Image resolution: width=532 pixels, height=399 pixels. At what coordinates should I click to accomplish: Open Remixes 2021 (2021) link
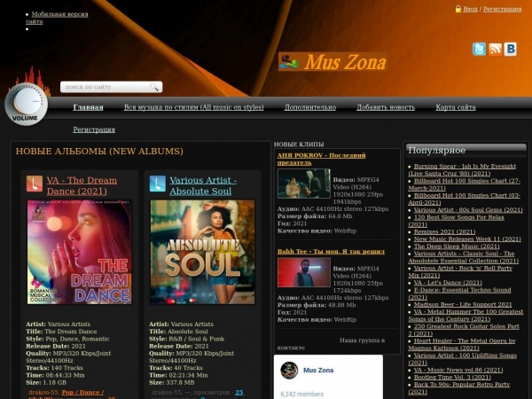click(444, 231)
